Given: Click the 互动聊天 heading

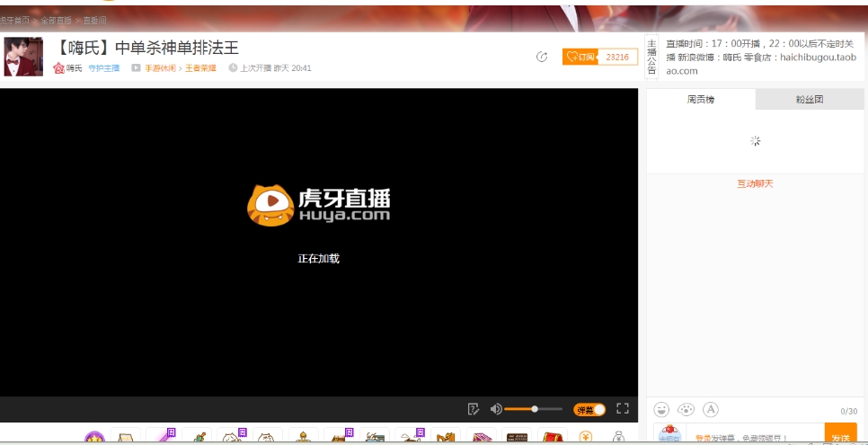Looking at the screenshot, I should click(755, 184).
